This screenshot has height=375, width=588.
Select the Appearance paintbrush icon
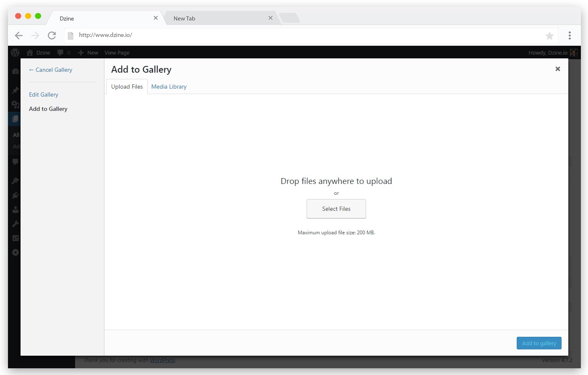pos(15,181)
